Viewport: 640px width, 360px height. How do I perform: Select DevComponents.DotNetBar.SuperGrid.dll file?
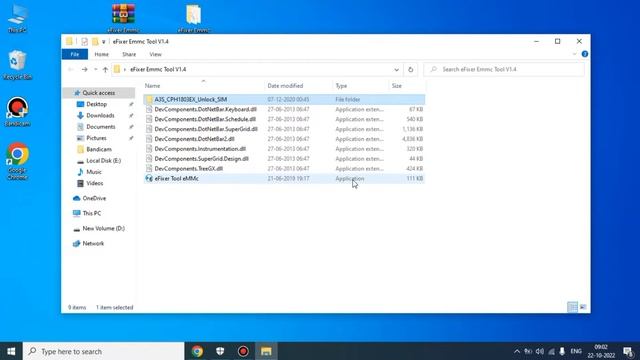tap(284, 129)
